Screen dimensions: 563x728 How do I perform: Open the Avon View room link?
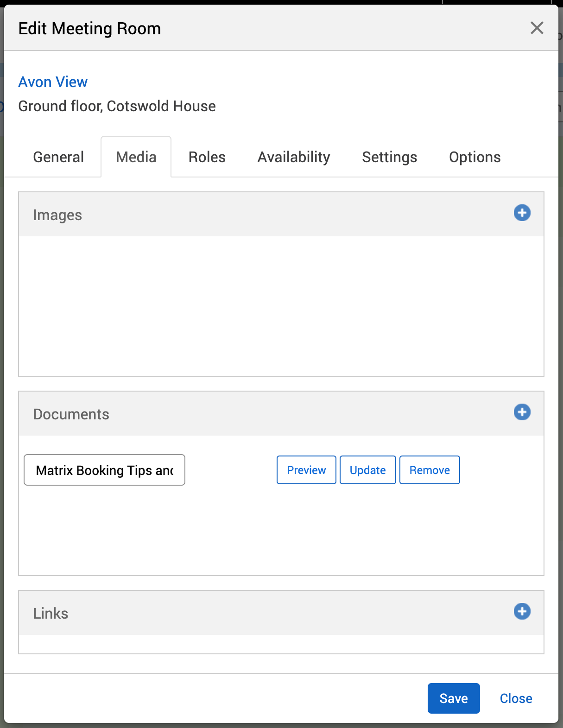point(53,82)
